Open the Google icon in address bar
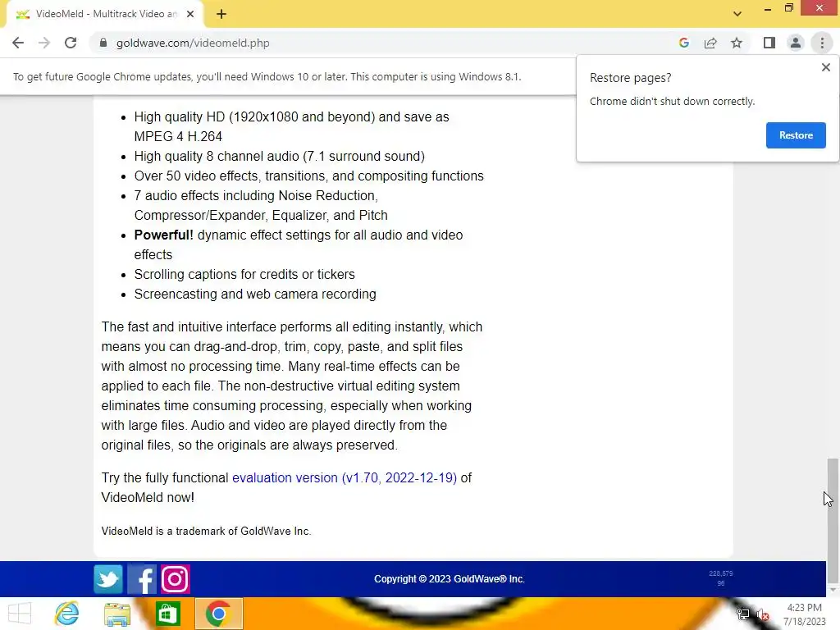The height and width of the screenshot is (630, 840). pos(683,43)
